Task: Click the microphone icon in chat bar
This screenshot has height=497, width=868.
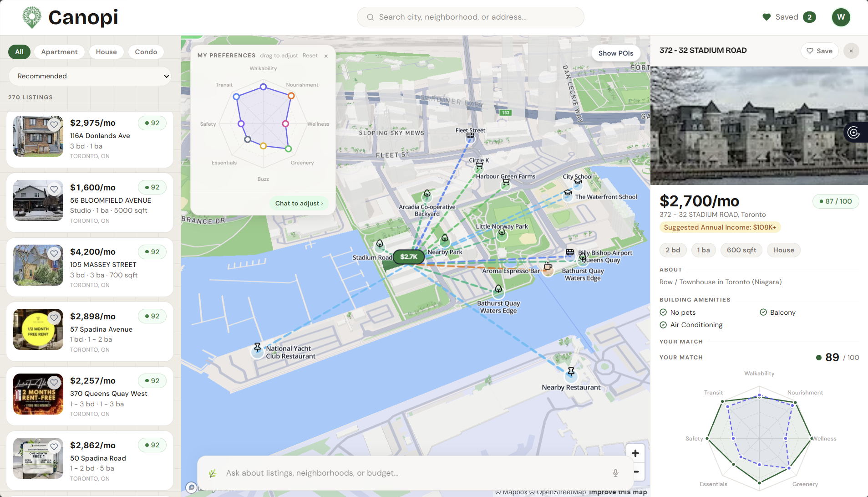Action: tap(615, 473)
